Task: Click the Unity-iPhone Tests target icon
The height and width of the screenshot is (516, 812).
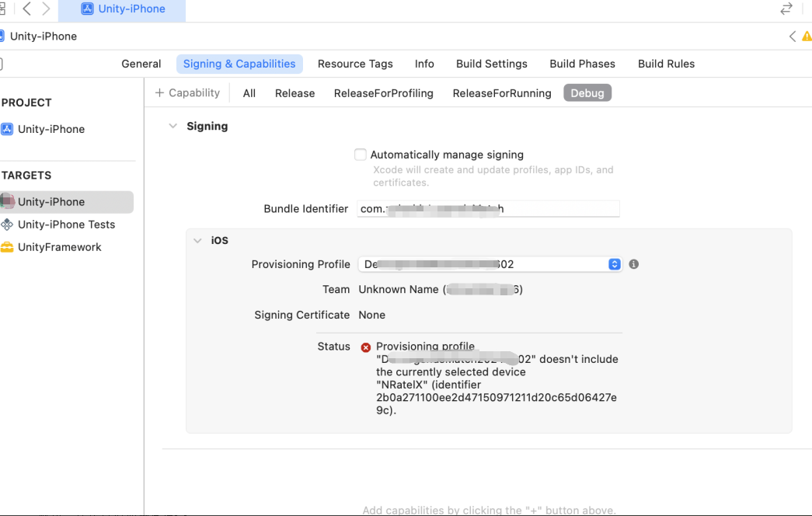Action: [7, 225]
